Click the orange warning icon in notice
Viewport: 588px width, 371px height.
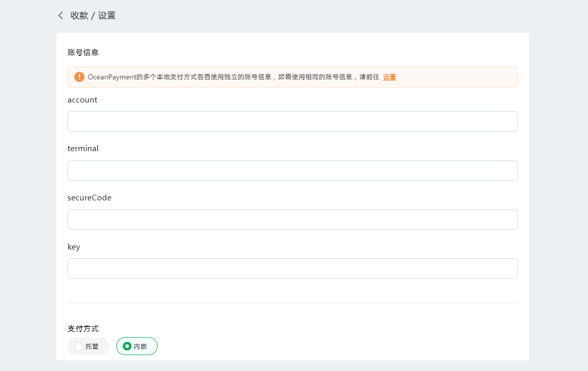coord(79,77)
